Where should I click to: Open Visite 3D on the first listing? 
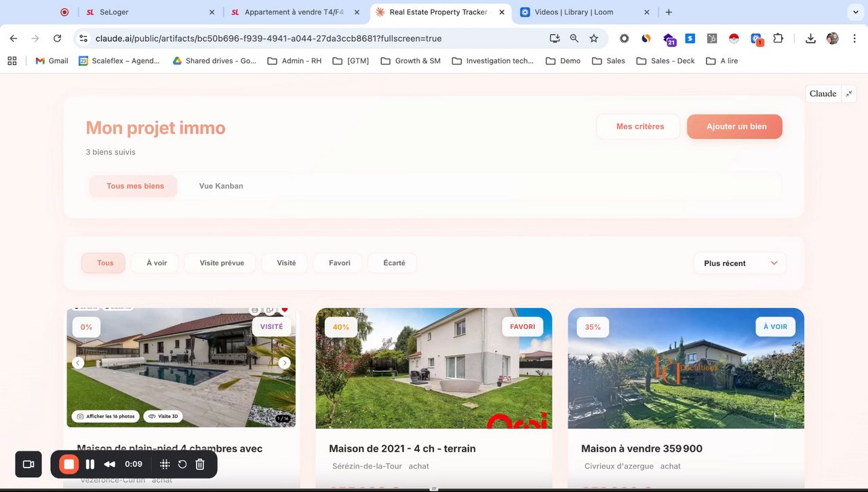tap(163, 416)
